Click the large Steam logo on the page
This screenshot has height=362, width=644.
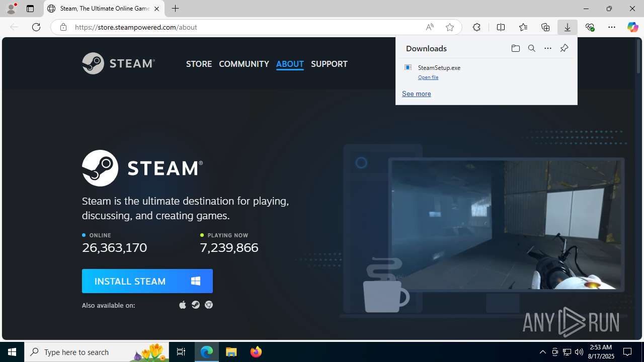pyautogui.click(x=142, y=168)
